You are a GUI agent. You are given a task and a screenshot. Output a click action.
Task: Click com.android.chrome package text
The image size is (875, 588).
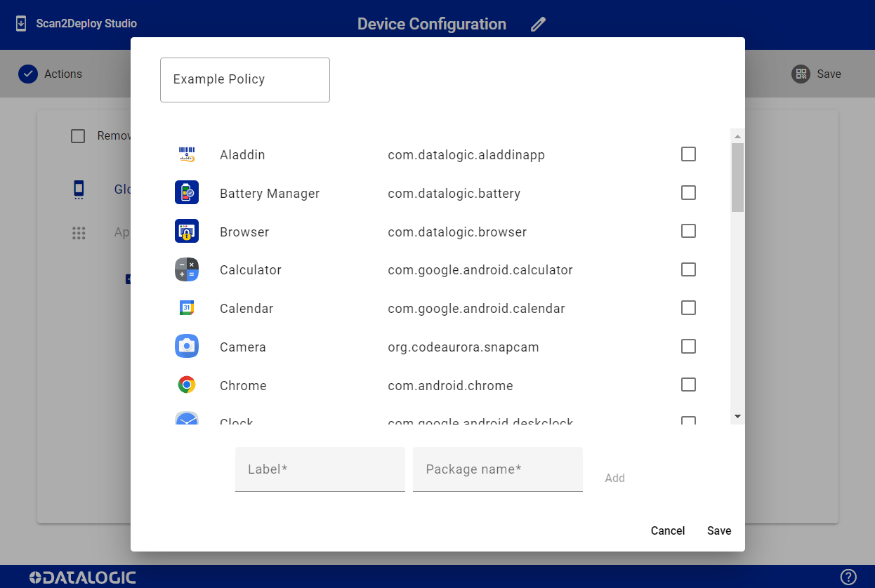(450, 386)
